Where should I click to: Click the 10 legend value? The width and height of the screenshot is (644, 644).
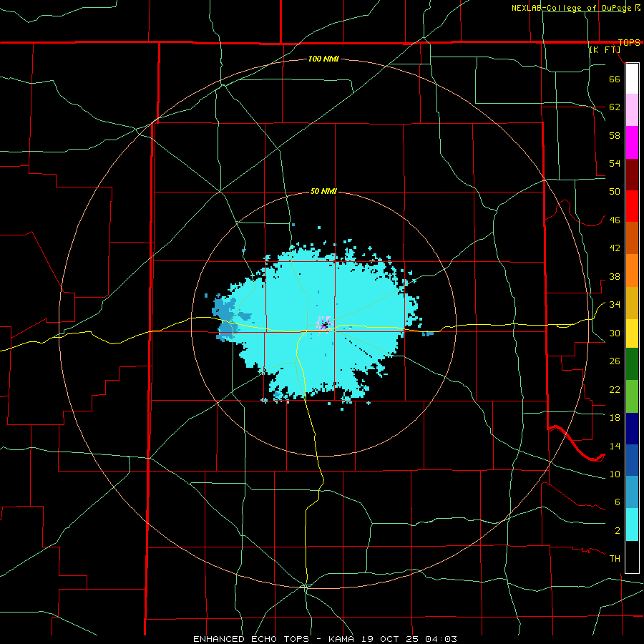pyautogui.click(x=615, y=474)
